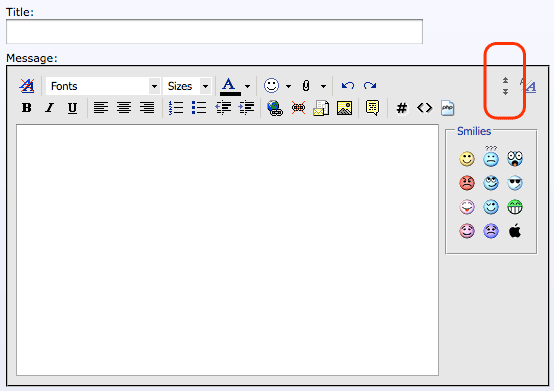This screenshot has height=391, width=554.
Task: Remove the link with the Unlink icon
Action: (x=298, y=108)
